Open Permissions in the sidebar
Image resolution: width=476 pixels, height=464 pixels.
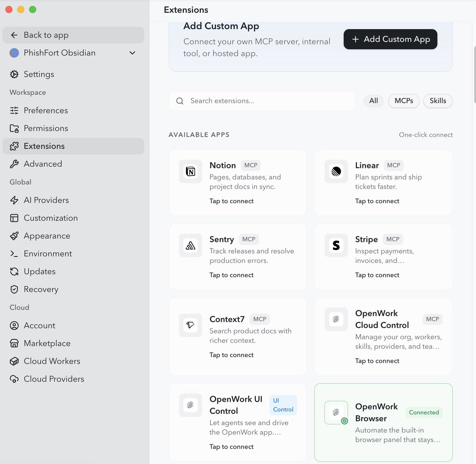73,128
